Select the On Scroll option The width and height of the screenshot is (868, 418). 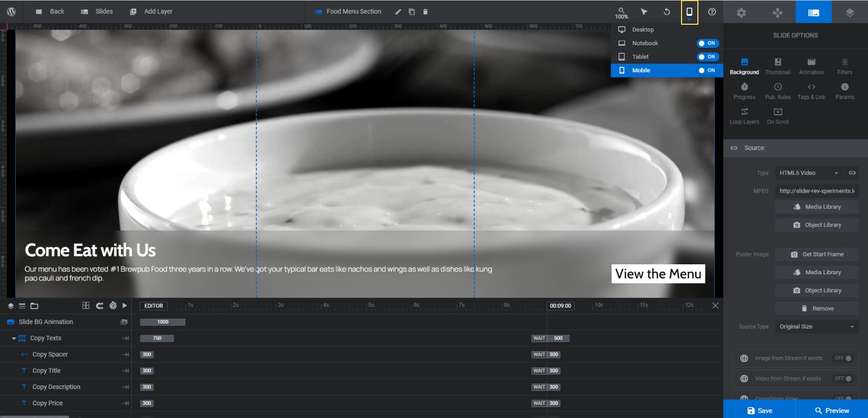(778, 116)
